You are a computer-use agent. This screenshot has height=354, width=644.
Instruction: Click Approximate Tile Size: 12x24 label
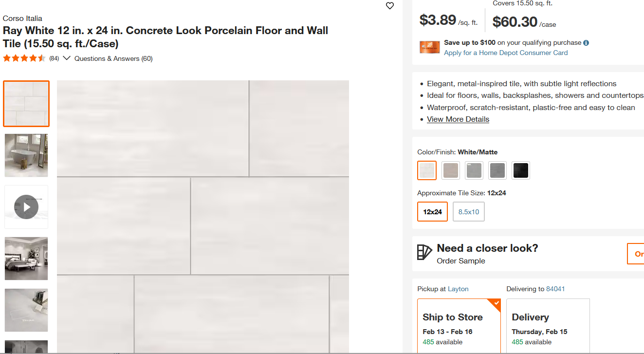click(461, 193)
